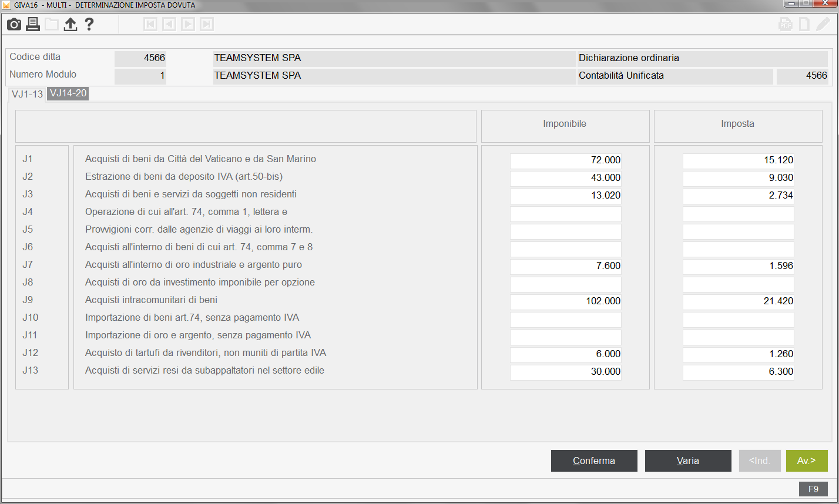The height and width of the screenshot is (504, 839).
Task: Go to previous record arrow icon
Action: click(x=169, y=24)
